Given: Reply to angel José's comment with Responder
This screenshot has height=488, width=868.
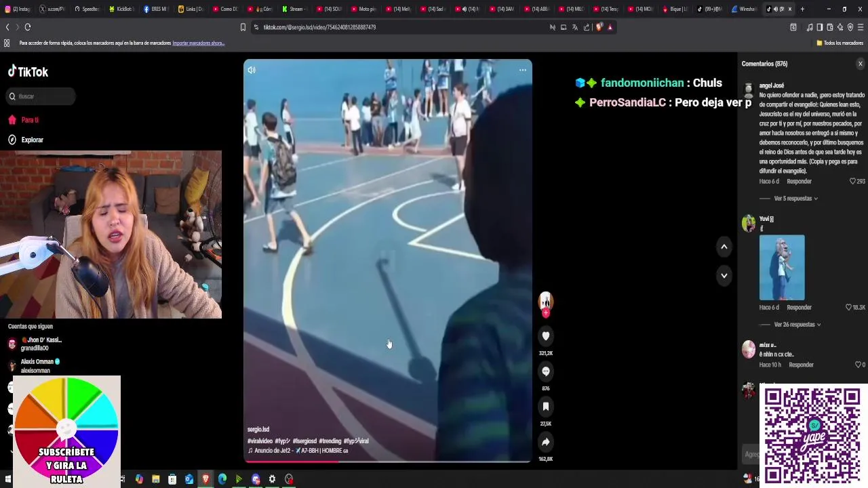Looking at the screenshot, I should coord(799,182).
